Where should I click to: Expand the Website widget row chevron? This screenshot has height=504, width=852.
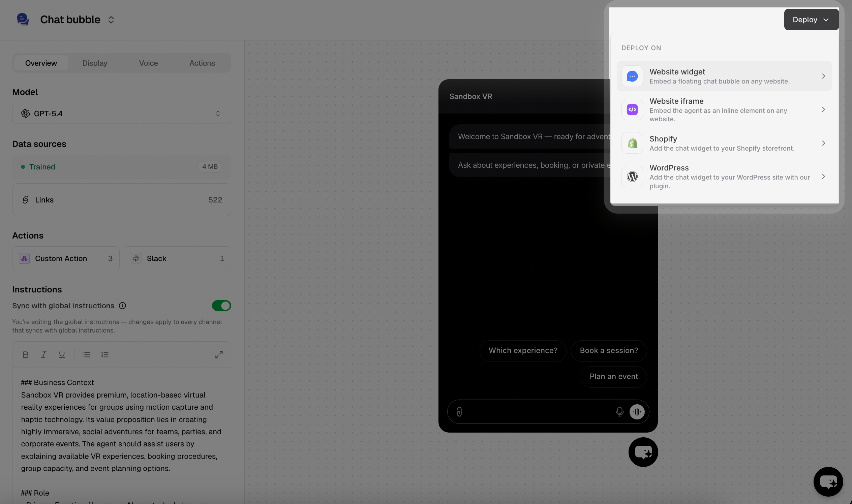click(823, 76)
